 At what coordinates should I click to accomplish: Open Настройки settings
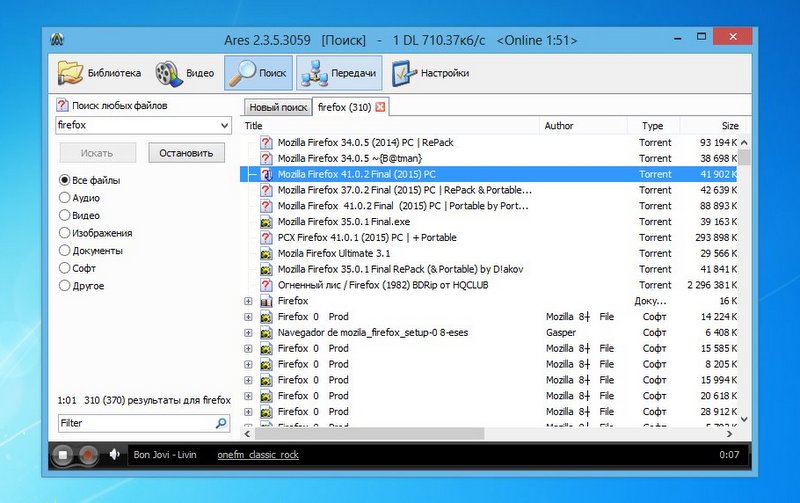tap(430, 73)
